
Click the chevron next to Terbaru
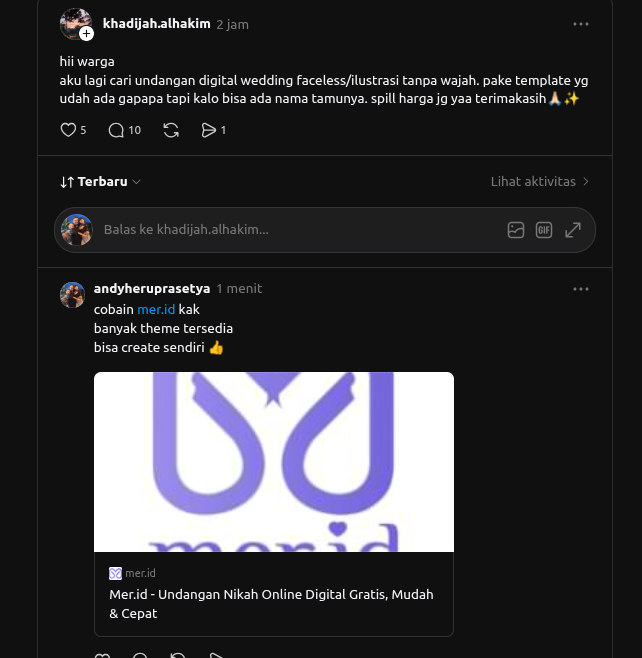[x=136, y=182]
